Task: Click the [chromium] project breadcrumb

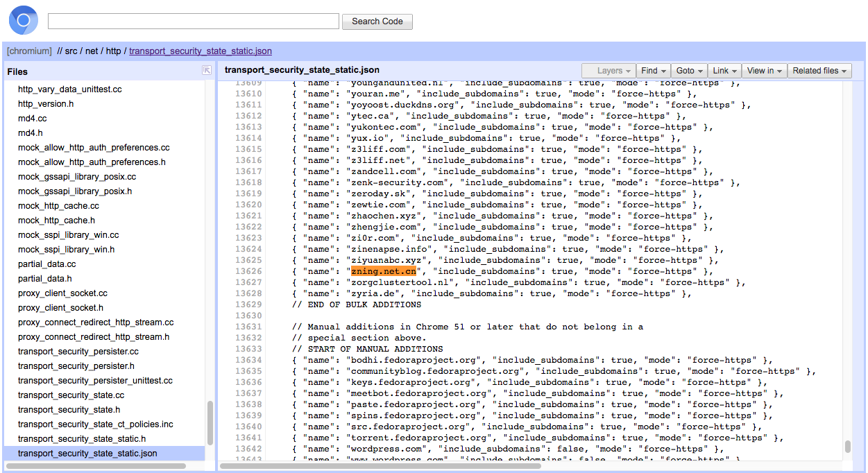Action: (29, 51)
